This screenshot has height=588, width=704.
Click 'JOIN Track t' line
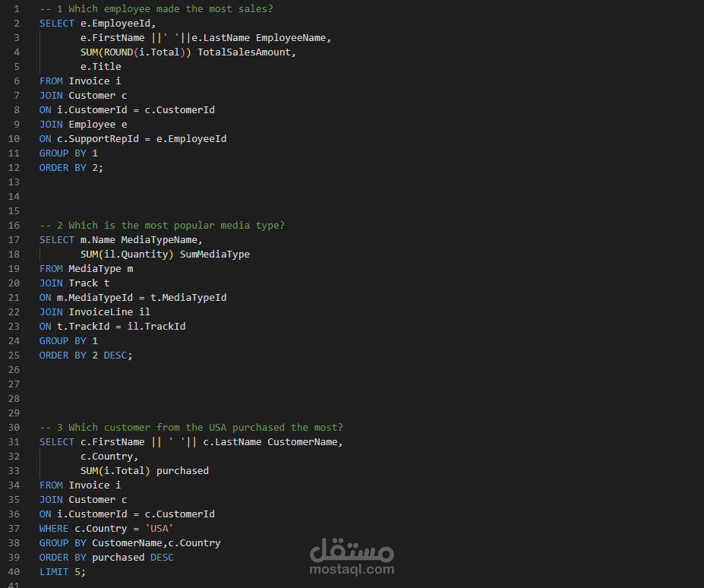(x=74, y=283)
